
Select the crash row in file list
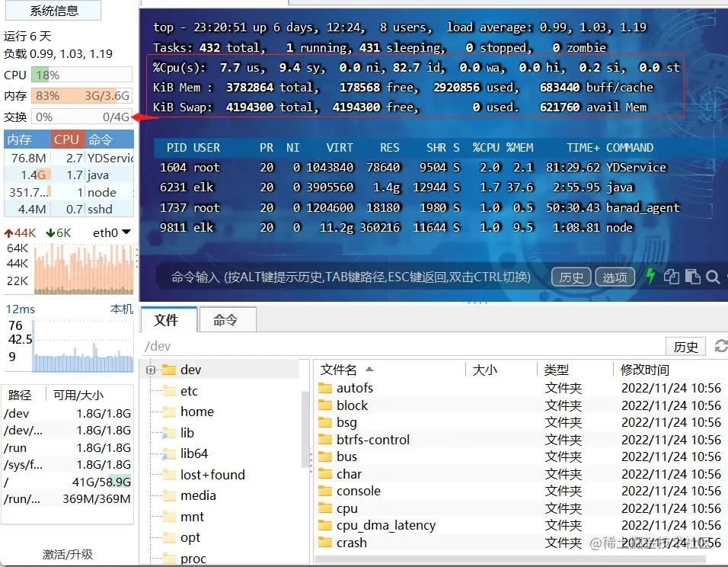pos(520,543)
